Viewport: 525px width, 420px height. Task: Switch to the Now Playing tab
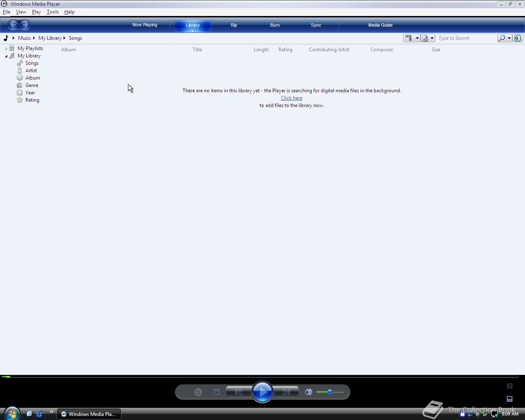coord(145,25)
